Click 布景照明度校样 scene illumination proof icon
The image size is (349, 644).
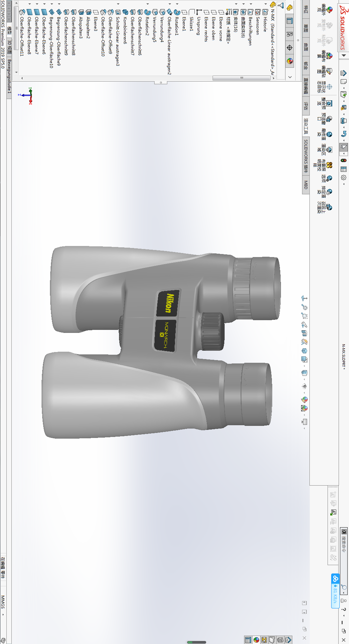[x=330, y=165]
